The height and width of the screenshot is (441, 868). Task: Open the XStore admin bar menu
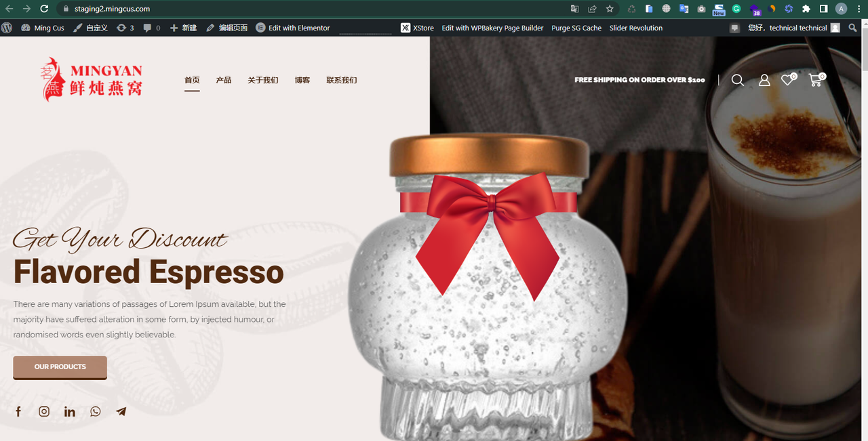(x=417, y=28)
